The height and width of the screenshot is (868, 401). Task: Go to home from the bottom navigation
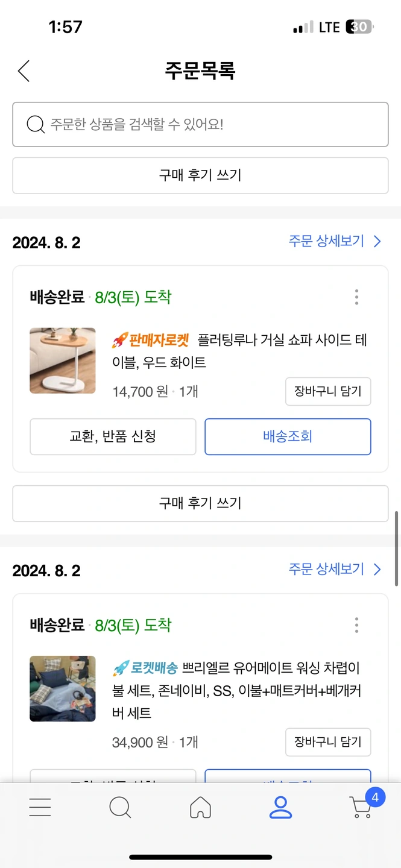200,807
